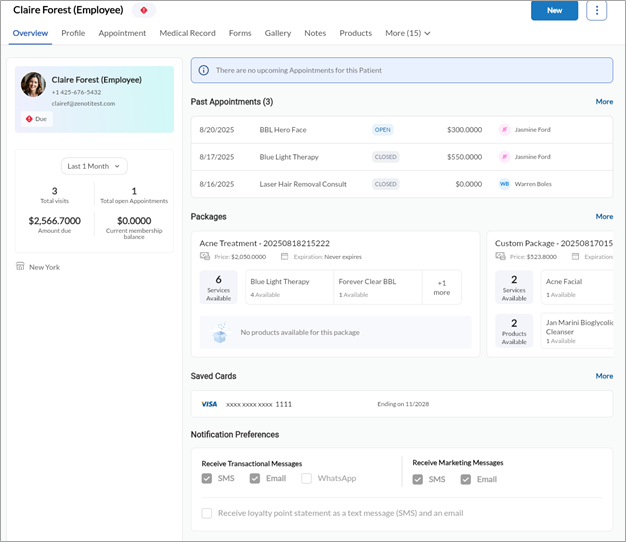Click the VISA card logo
Image resolution: width=626 pixels, height=542 pixels.
209,404
